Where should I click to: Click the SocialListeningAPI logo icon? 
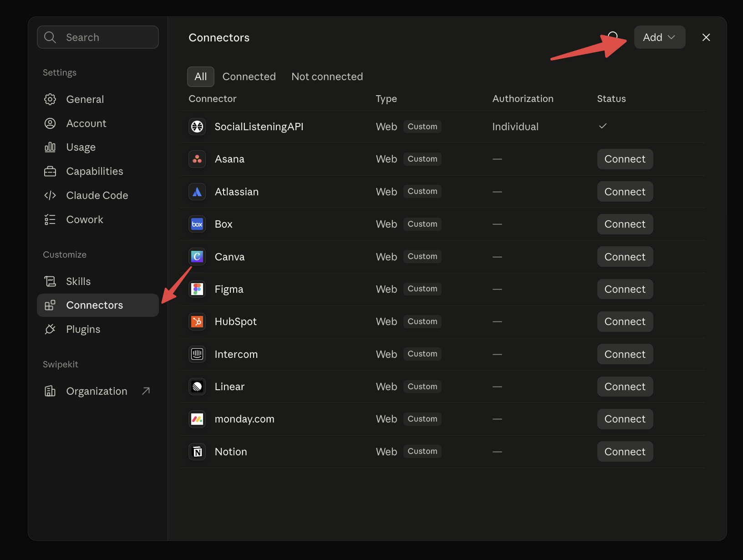[197, 127]
